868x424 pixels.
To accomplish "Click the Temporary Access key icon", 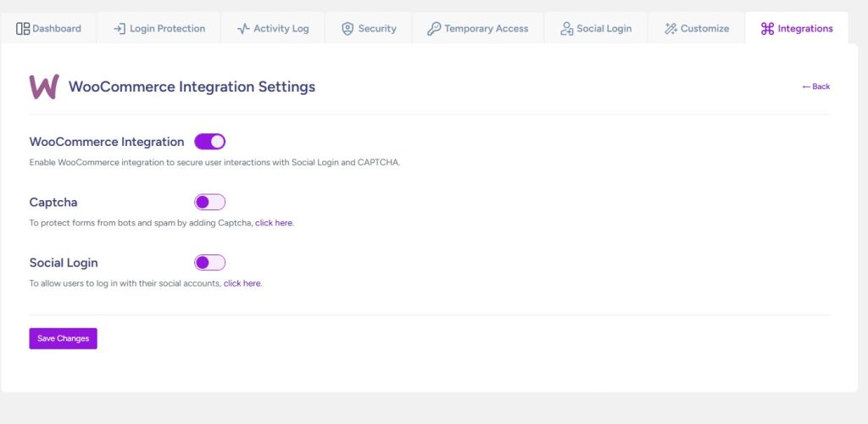I will 433,29.
